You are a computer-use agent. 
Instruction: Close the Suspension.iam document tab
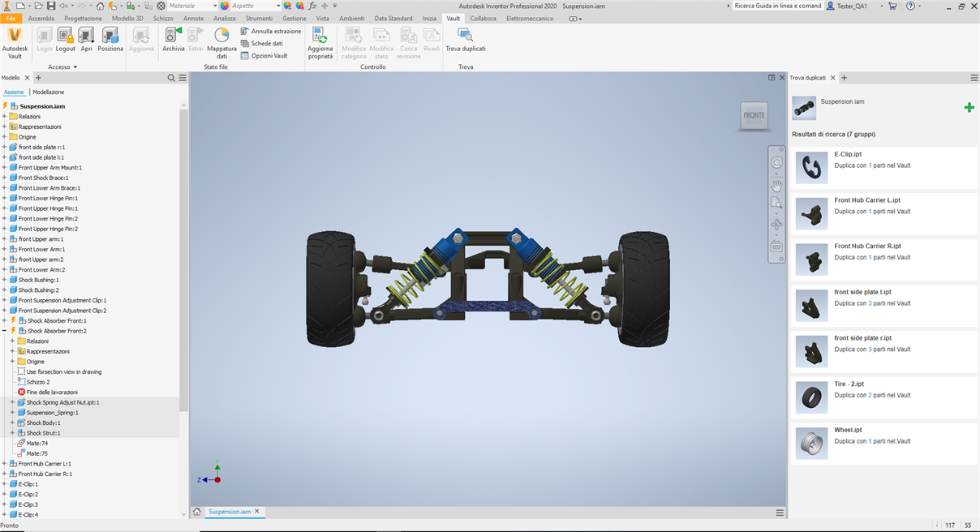click(x=257, y=512)
